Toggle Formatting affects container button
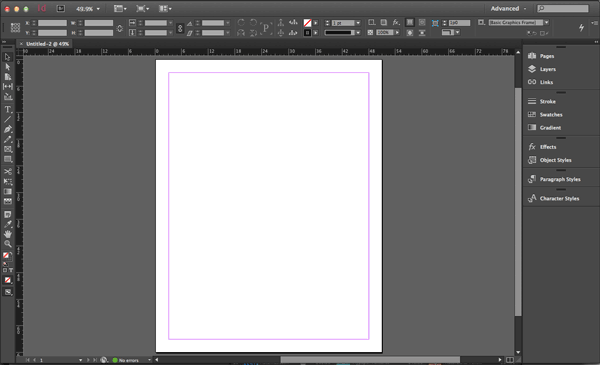The image size is (600, 365). point(5,270)
